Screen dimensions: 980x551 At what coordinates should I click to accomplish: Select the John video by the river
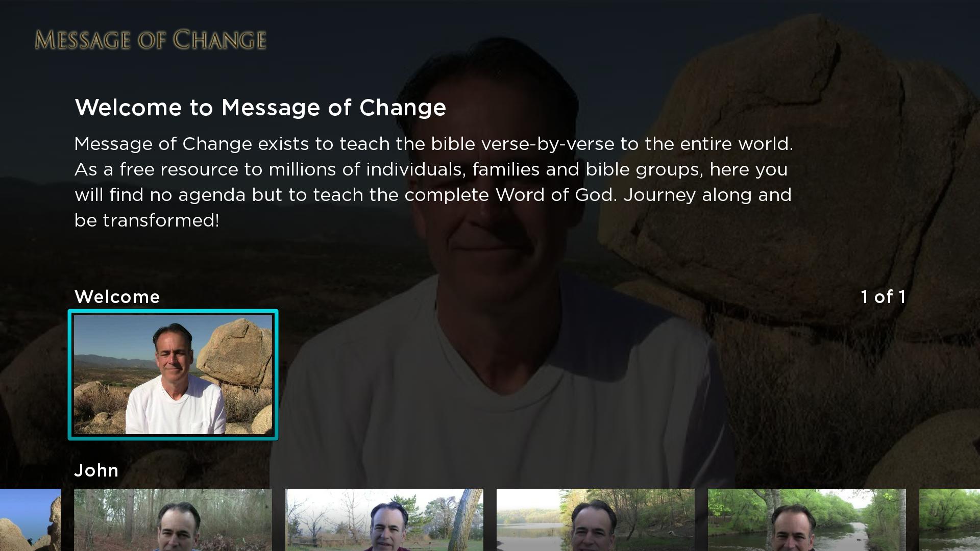pyautogui.click(x=807, y=519)
